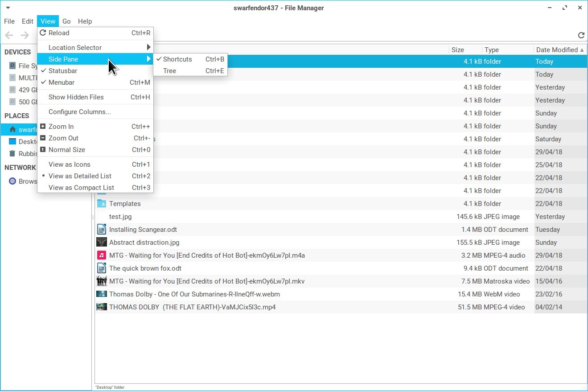588x391 pixels.
Task: Click the back navigation arrow
Action: tap(9, 35)
